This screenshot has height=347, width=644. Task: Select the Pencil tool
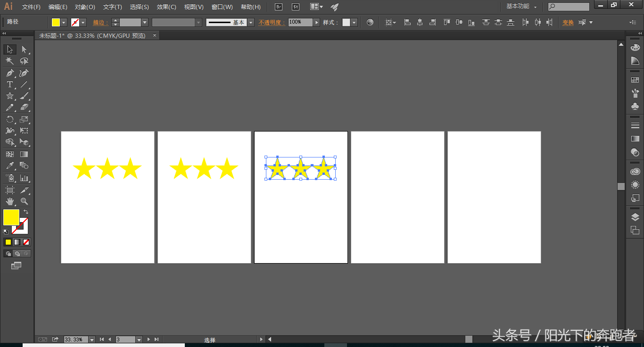click(x=10, y=107)
